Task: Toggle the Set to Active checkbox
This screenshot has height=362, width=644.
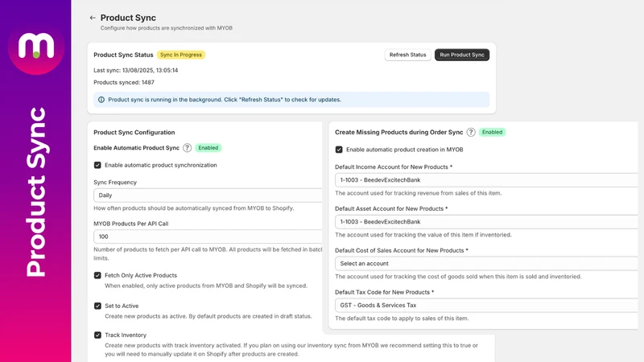Action: [97, 306]
